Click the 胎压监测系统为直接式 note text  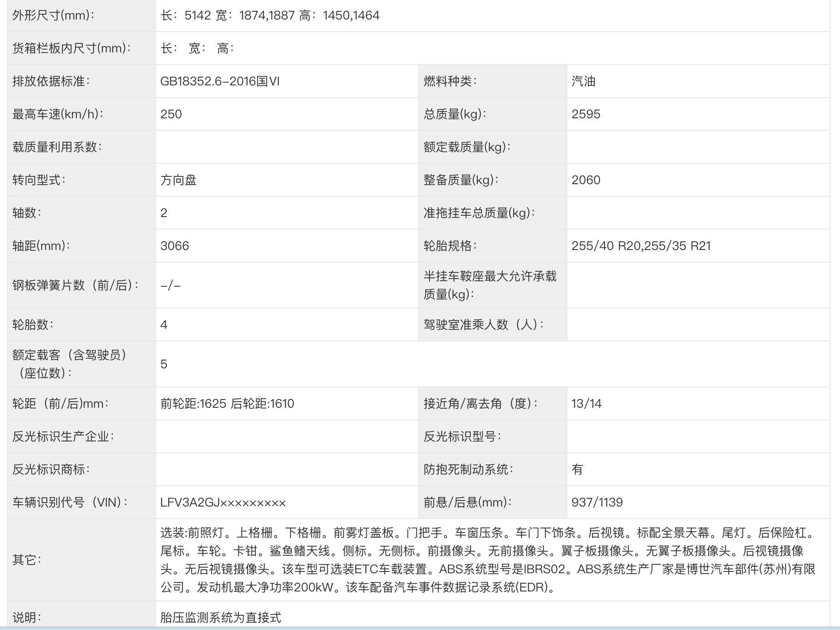tap(221, 617)
